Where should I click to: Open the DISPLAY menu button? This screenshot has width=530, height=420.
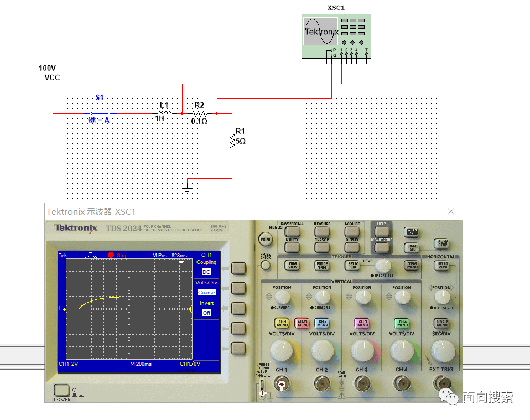coord(352,247)
